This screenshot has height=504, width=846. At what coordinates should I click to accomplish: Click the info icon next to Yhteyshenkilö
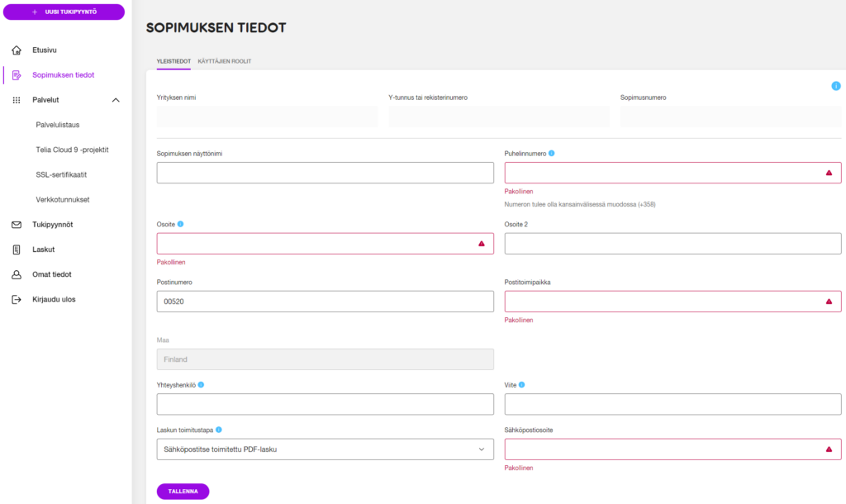click(201, 385)
